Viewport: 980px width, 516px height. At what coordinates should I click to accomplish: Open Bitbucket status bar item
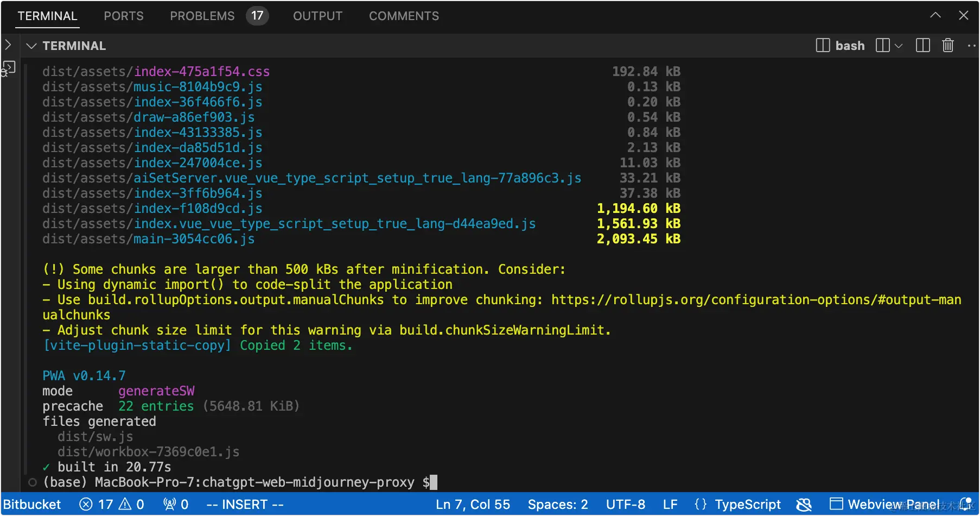[x=32, y=505]
